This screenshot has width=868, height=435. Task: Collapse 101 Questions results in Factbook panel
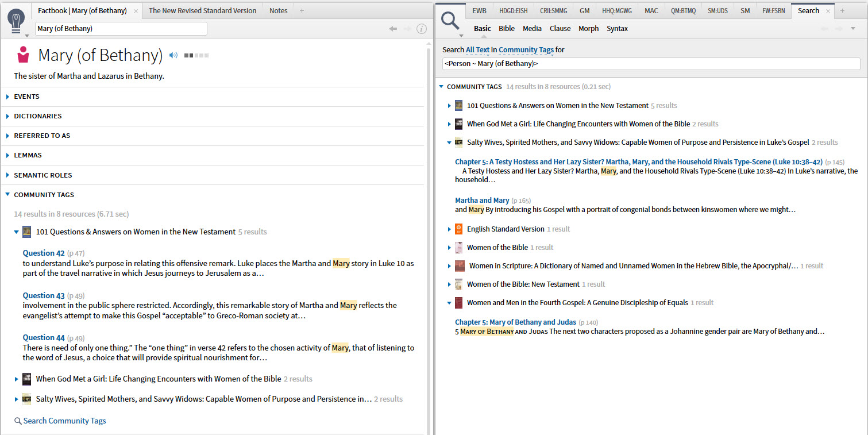[x=16, y=232]
